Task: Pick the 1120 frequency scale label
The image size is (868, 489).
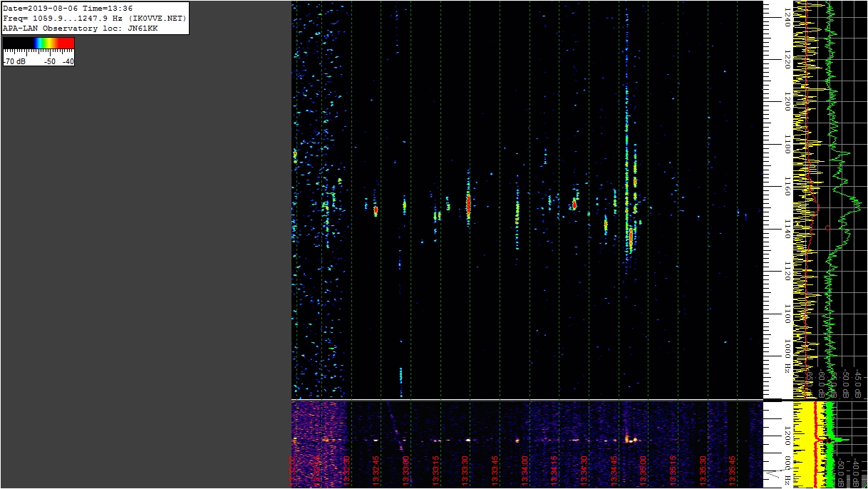Action: [x=787, y=270]
